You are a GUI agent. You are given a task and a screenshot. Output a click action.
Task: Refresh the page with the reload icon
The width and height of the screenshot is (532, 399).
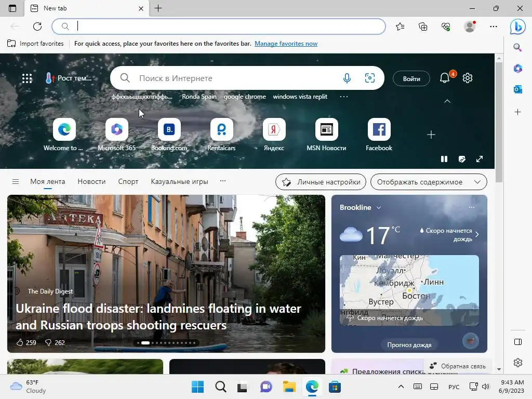(37, 26)
